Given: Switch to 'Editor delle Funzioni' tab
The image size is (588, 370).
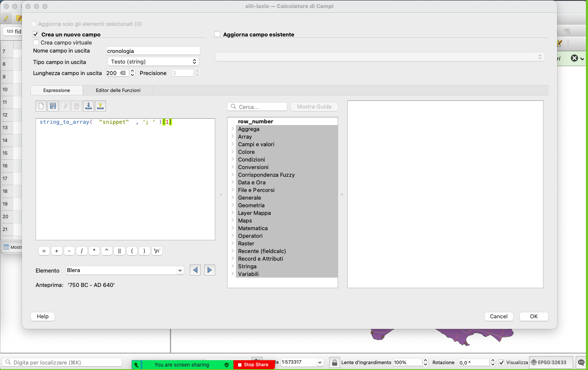Looking at the screenshot, I should pos(118,90).
